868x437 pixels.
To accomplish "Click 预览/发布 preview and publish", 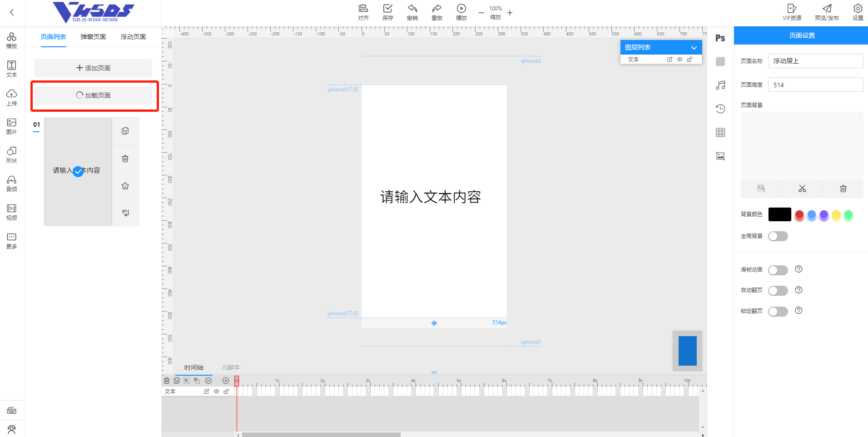I will click(827, 12).
